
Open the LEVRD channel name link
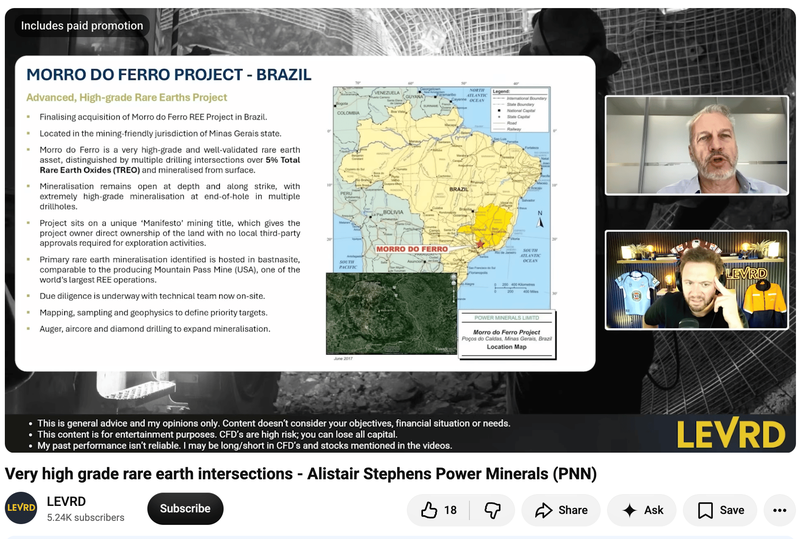[x=66, y=501]
